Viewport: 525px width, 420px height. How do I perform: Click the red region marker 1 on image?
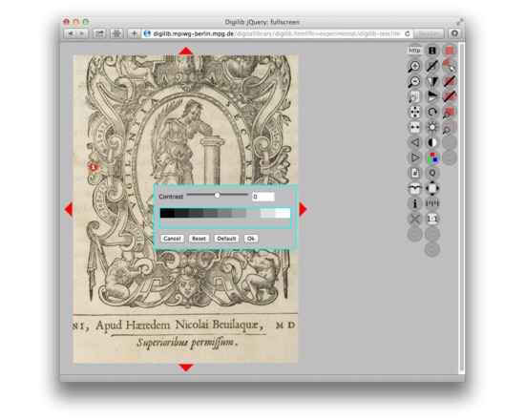click(94, 167)
